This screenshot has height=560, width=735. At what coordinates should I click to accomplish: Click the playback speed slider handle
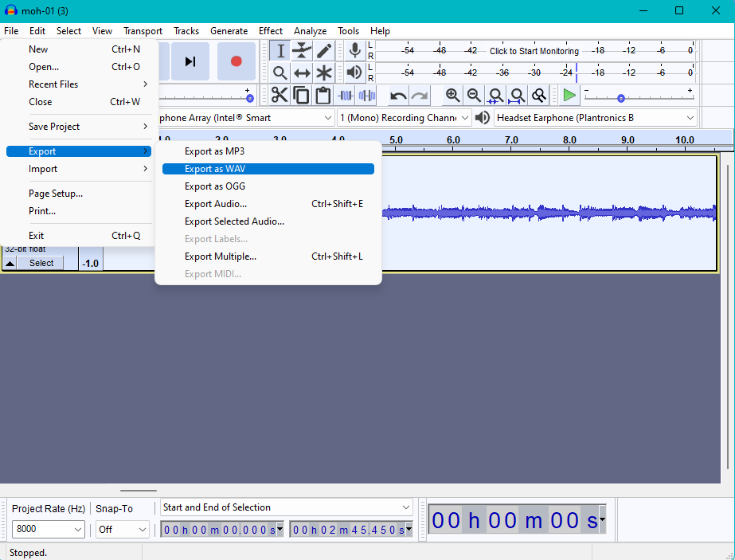pyautogui.click(x=620, y=98)
